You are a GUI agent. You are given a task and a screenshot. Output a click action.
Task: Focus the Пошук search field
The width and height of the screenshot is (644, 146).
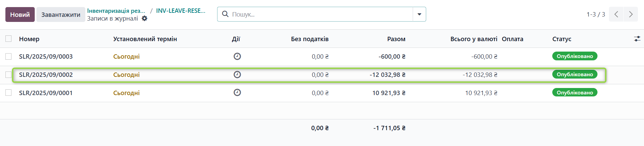(320, 14)
